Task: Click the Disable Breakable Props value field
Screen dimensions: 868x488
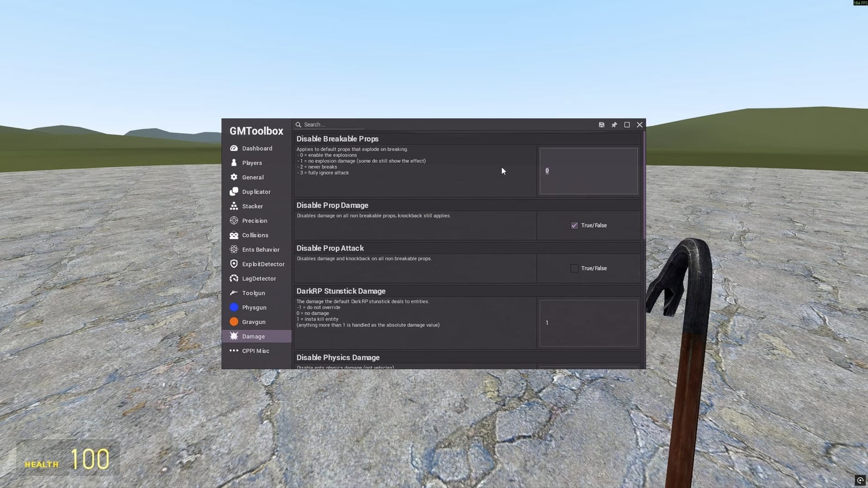Action: [x=589, y=171]
